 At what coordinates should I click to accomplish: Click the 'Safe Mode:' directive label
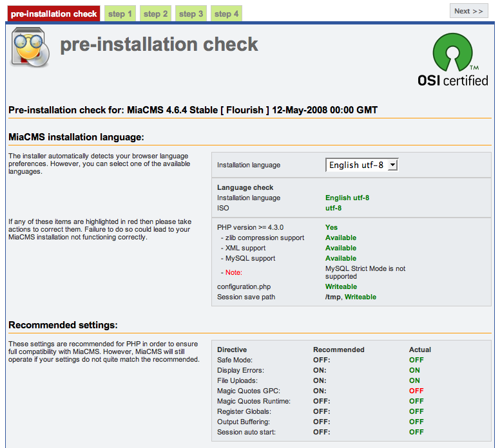pyautogui.click(x=235, y=360)
